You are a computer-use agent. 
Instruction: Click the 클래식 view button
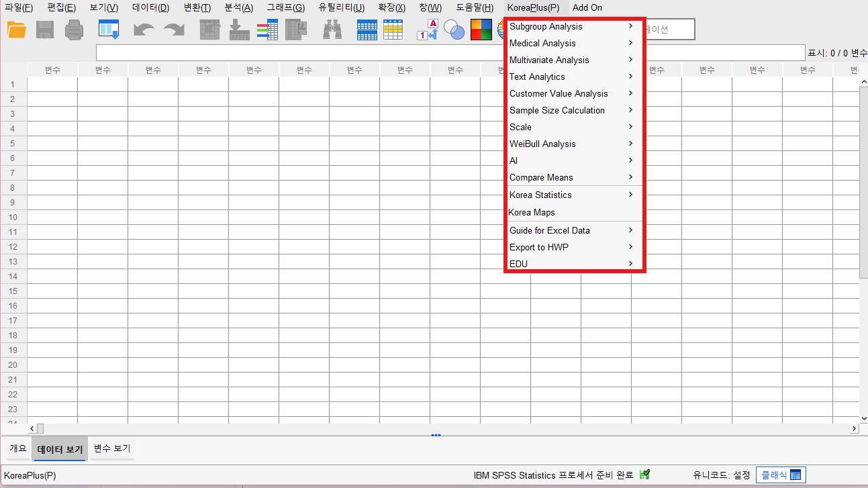(781, 475)
